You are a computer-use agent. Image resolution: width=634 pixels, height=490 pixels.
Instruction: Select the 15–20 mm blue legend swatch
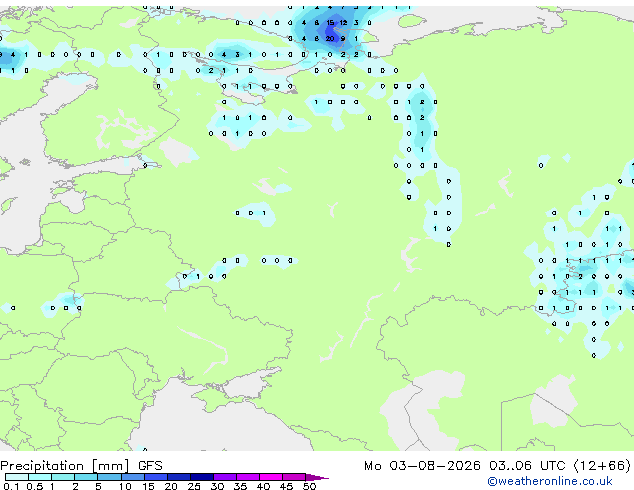click(x=156, y=477)
